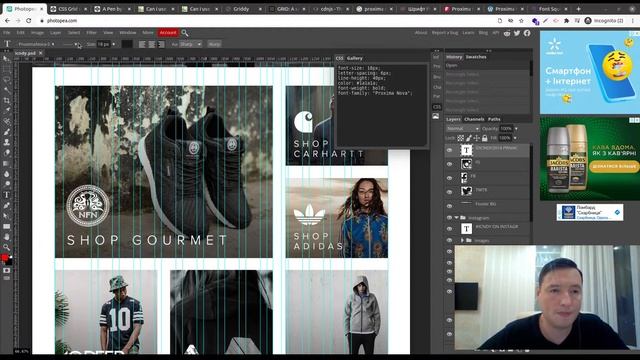Viewport: 640px width, 360px height.
Task: Hide the FB layer
Action: tap(449, 178)
